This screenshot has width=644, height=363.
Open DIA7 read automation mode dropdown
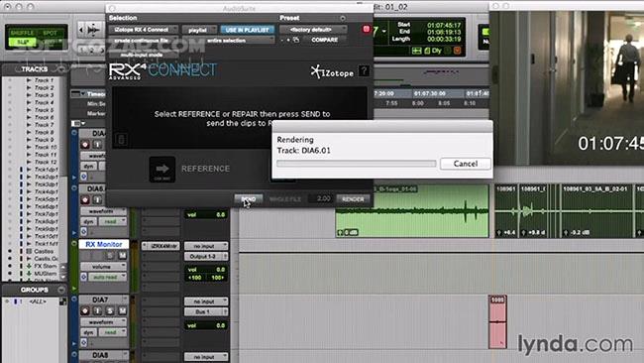(113, 332)
